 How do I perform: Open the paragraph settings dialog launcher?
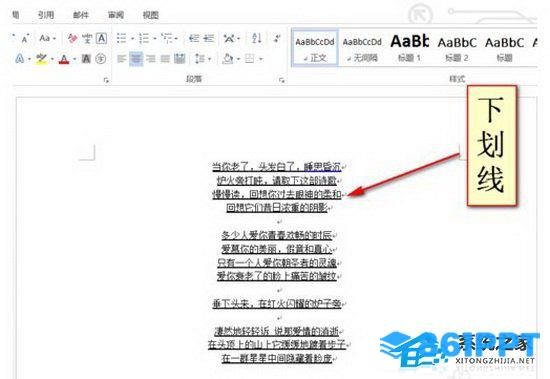coord(282,80)
